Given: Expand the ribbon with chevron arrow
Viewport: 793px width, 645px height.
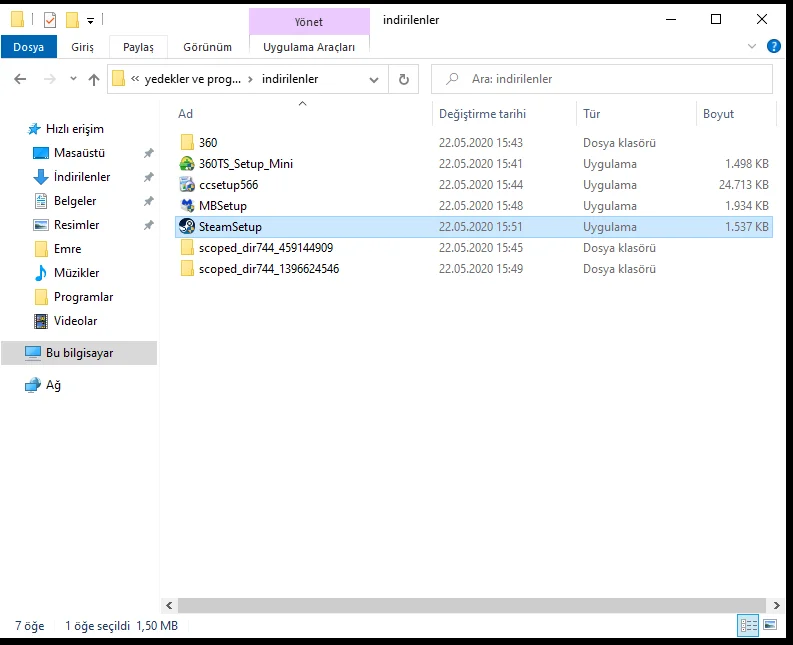Looking at the screenshot, I should coord(752,47).
